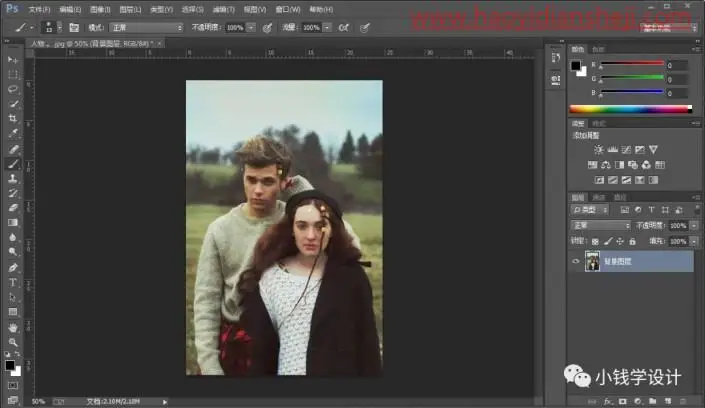705x408 pixels.
Task: Switch to the Channels tab
Action: click(599, 197)
